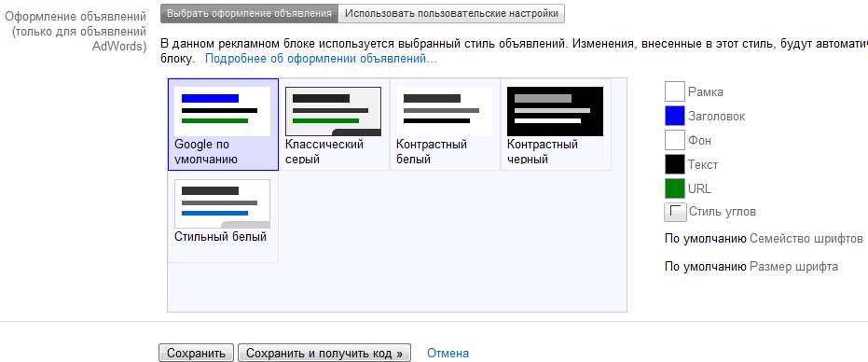Open Подробнее об оформлении объявлений link
The height and width of the screenshot is (362, 868).
point(321,58)
